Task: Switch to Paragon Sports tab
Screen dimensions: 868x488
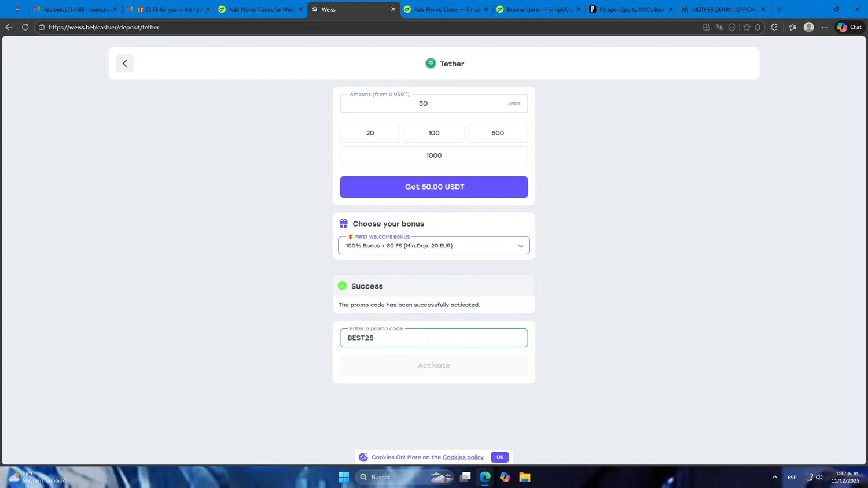Action: [631, 9]
